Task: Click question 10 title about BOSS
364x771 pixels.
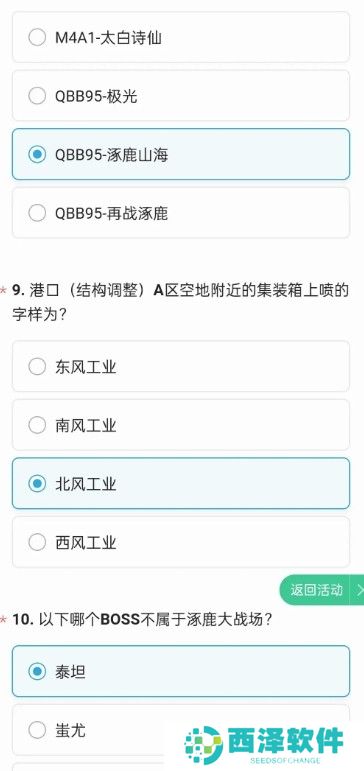Action: coord(143,619)
